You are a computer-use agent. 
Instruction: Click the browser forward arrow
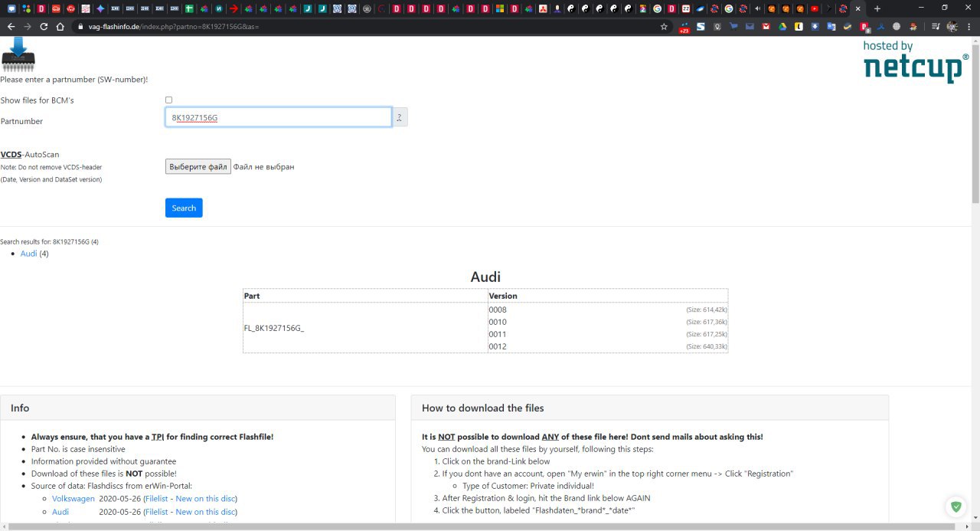[27, 26]
